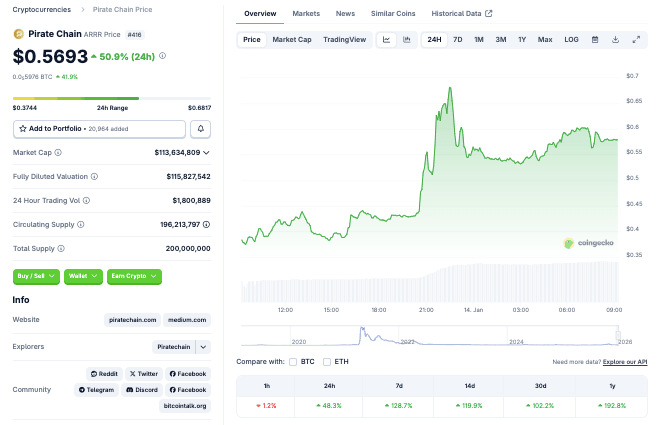Click the #416 rank badge

(x=134, y=35)
